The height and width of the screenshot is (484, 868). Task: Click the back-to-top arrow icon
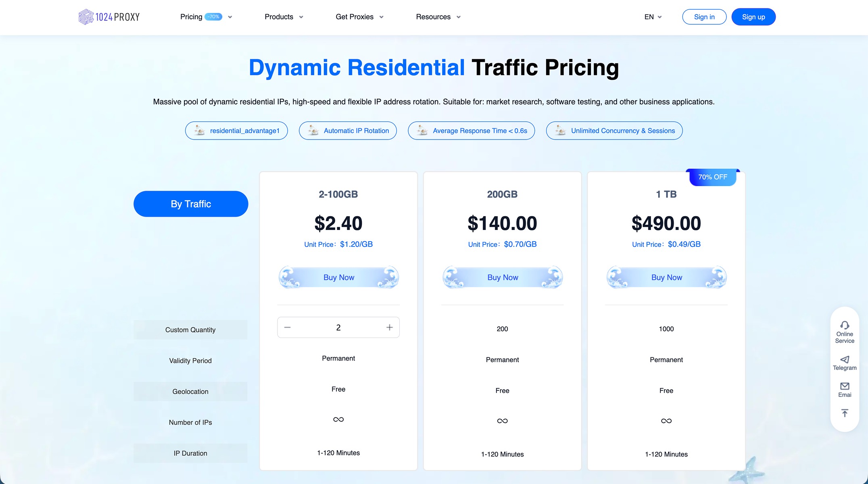coord(845,413)
